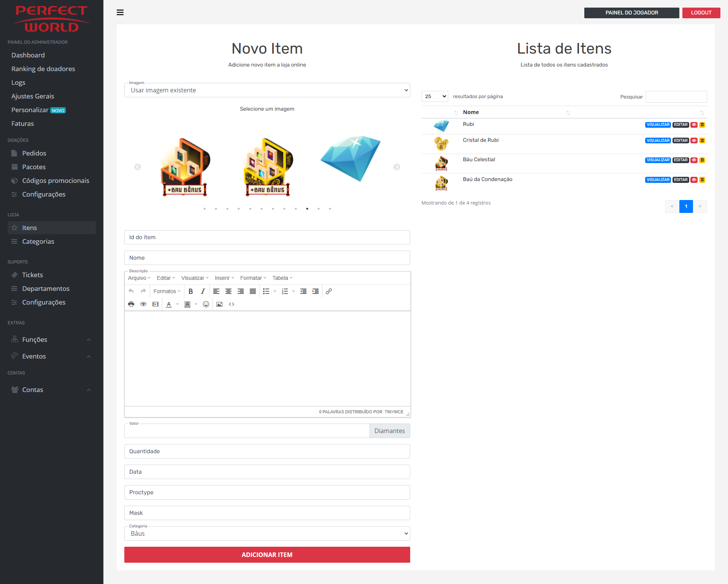Delete Báu Celestial with trash icon

coord(702,160)
